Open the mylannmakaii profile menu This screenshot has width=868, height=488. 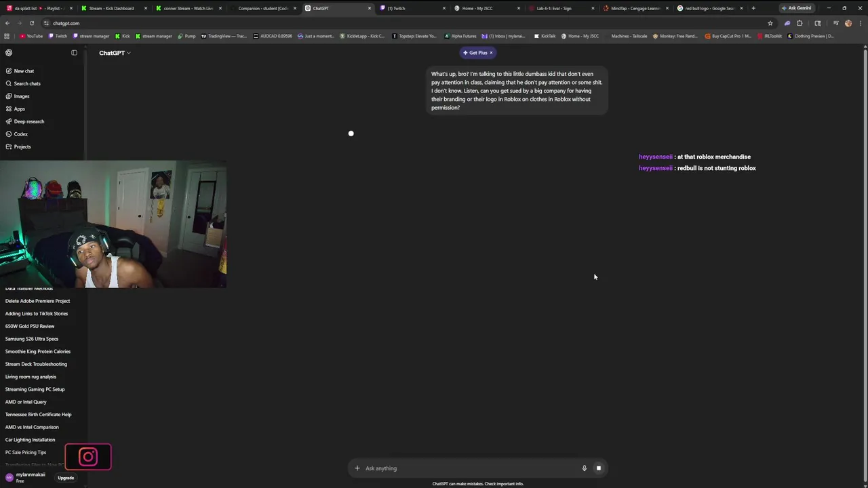pos(27,477)
